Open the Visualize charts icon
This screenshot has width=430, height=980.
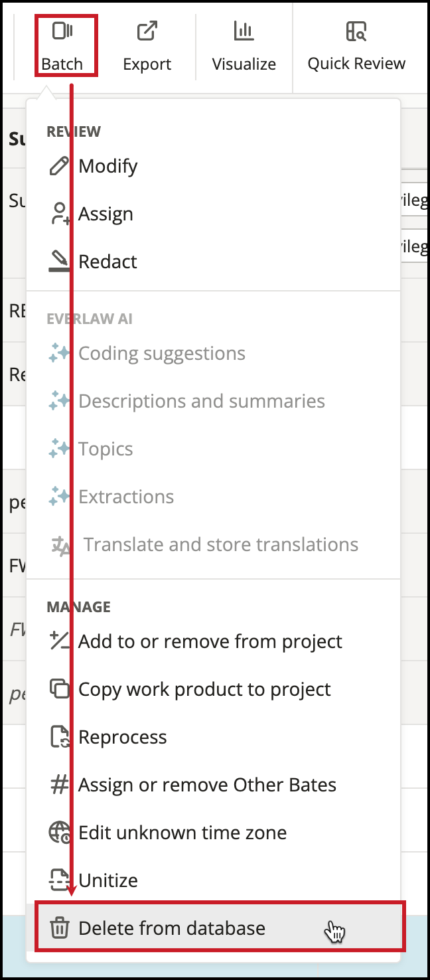pyautogui.click(x=244, y=31)
